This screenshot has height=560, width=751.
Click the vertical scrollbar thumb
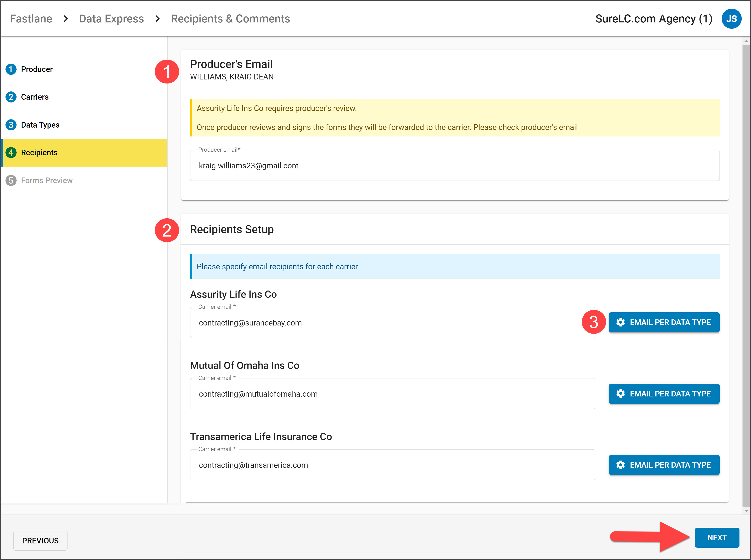point(746,275)
